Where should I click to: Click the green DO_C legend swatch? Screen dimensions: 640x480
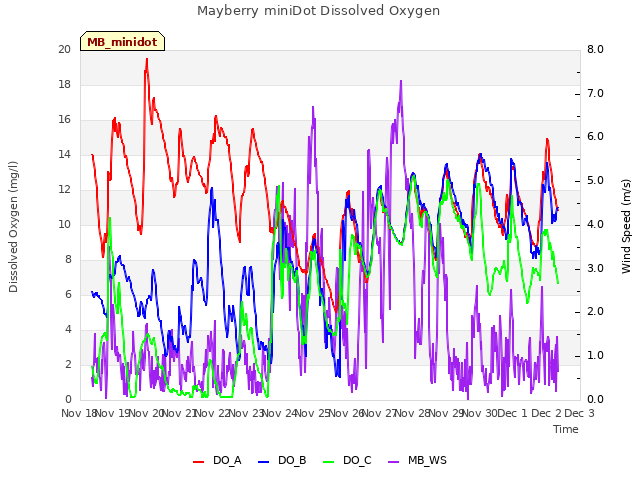click(329, 461)
